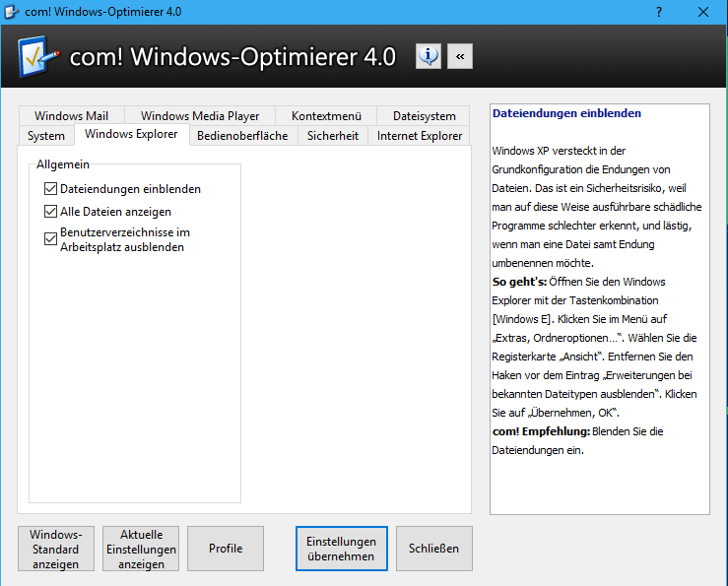Image resolution: width=728 pixels, height=586 pixels.
Task: Click the com! Empfehlung text
Action: (x=541, y=431)
